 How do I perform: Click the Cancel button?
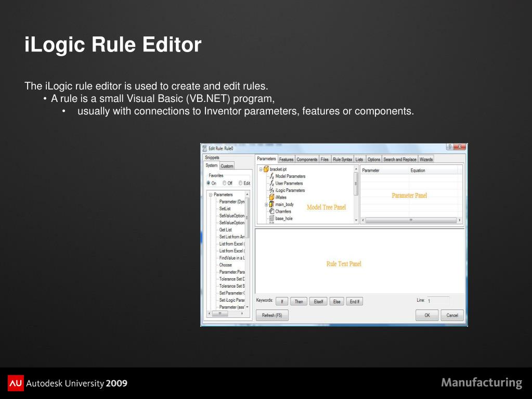pos(452,315)
